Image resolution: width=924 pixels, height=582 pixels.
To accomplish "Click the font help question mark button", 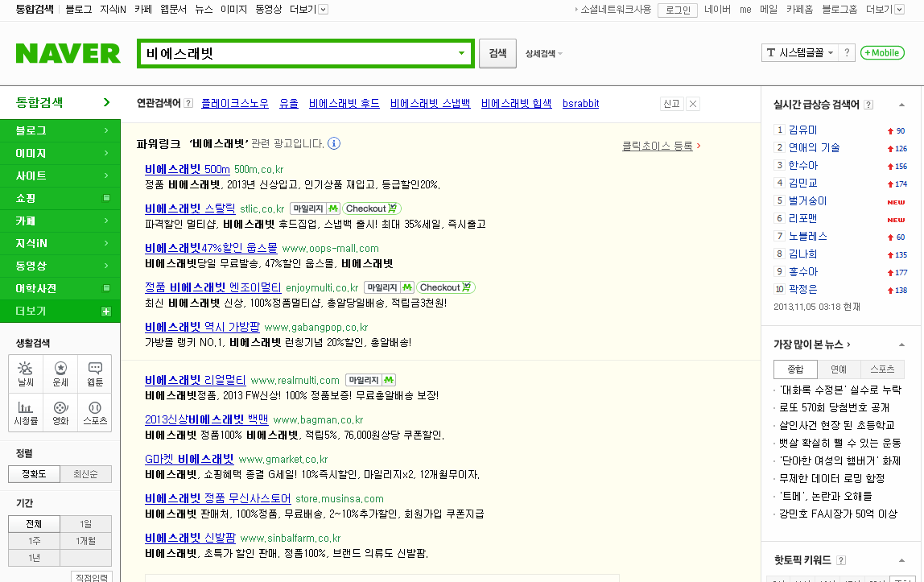I will tap(847, 52).
